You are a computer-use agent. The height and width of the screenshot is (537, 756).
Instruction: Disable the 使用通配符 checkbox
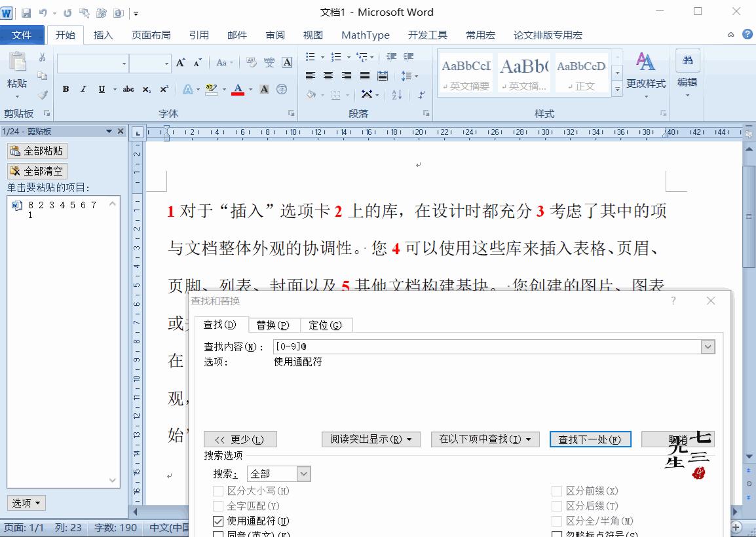coord(217,521)
